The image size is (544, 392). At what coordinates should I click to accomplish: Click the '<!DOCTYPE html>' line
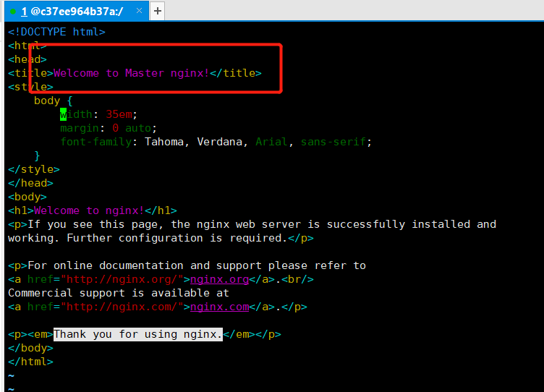[56, 32]
